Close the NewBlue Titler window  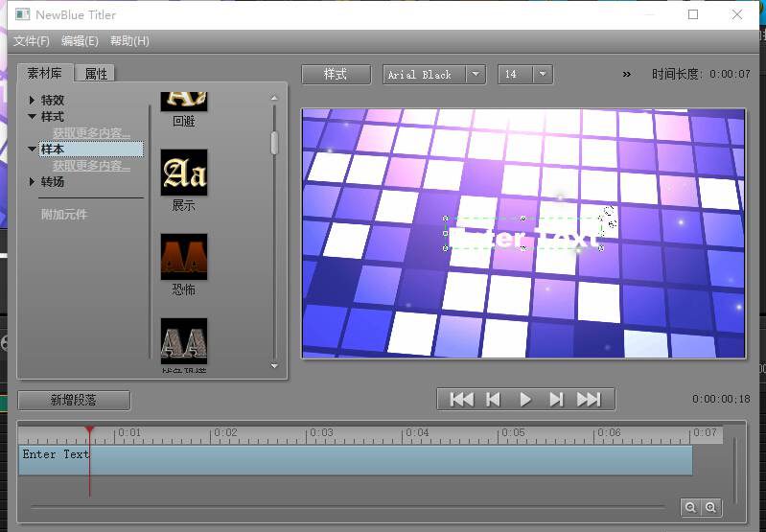click(737, 14)
